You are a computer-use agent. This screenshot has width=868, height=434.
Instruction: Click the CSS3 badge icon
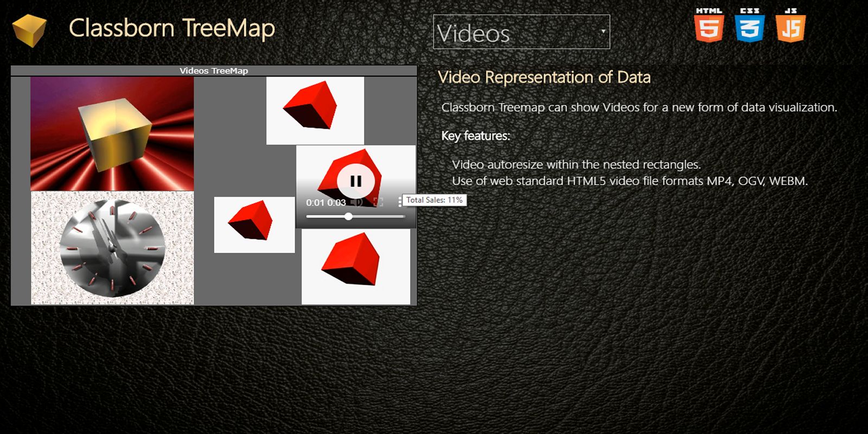[750, 25]
